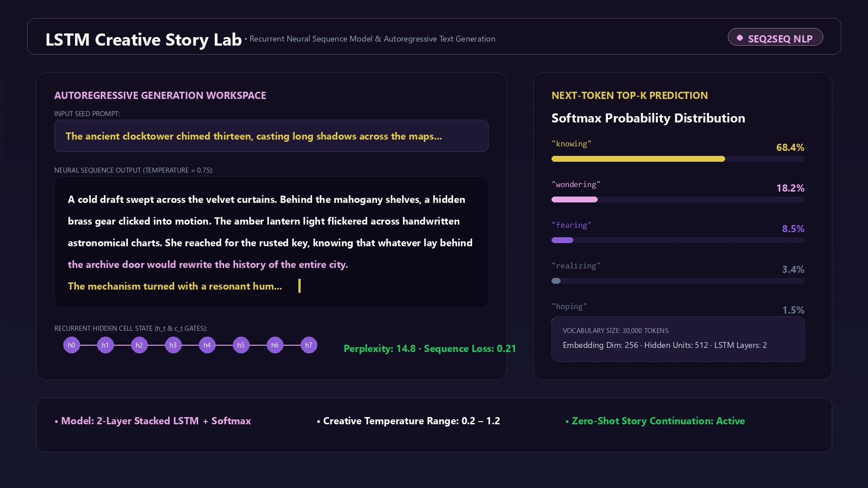Click the 1.5% probability value
Screen dimensions: 868x488
pyautogui.click(x=793, y=310)
